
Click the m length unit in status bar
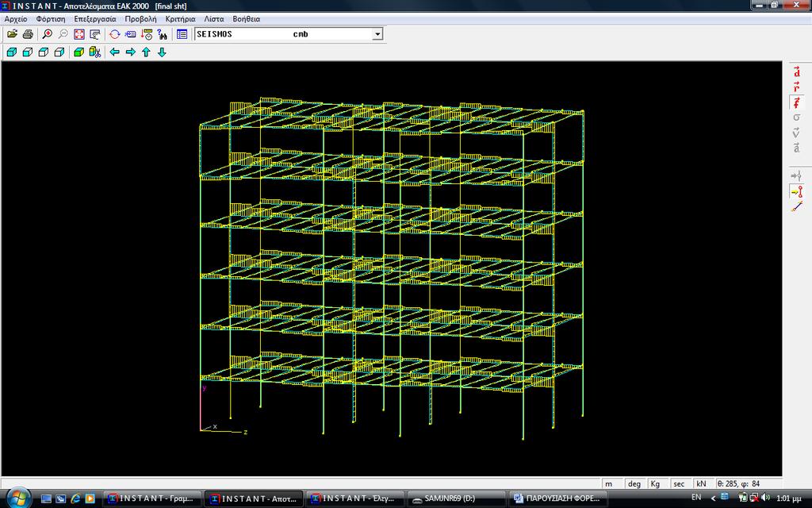(x=610, y=483)
